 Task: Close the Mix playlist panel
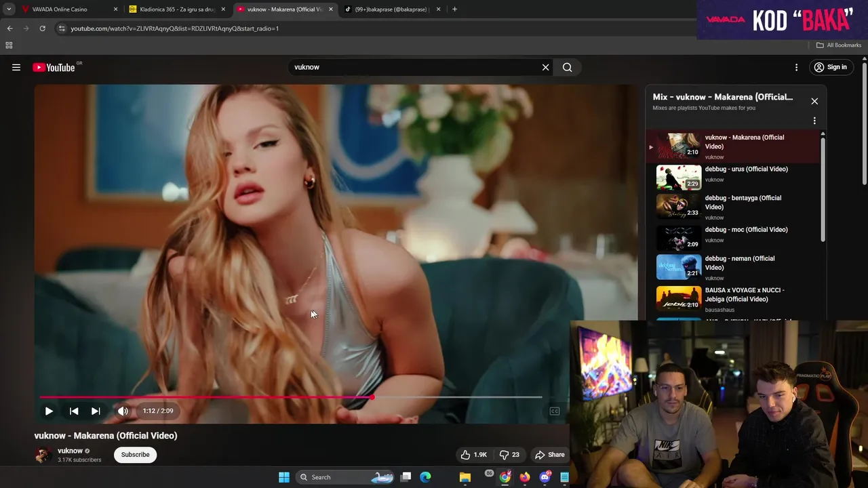(x=814, y=101)
